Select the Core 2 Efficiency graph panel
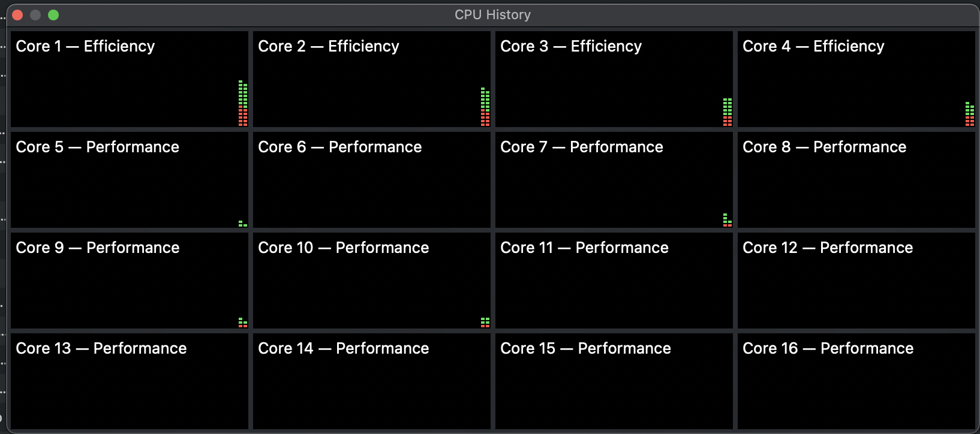 click(x=371, y=79)
